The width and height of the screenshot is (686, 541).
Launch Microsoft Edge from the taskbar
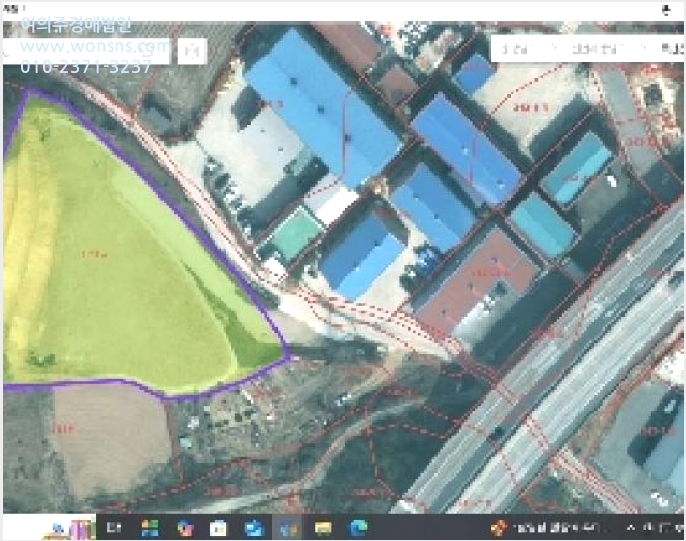click(x=358, y=528)
